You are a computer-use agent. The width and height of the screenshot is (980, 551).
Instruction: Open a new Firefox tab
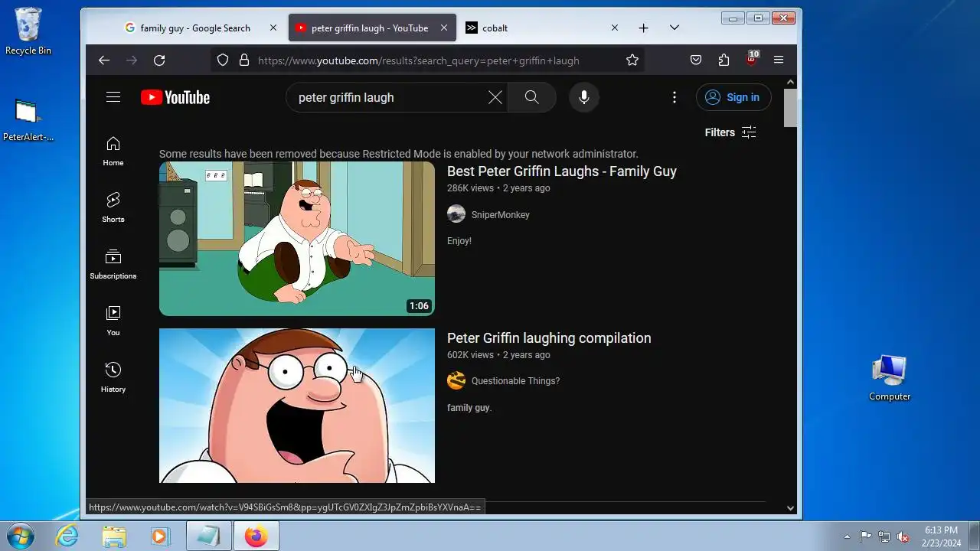(644, 28)
